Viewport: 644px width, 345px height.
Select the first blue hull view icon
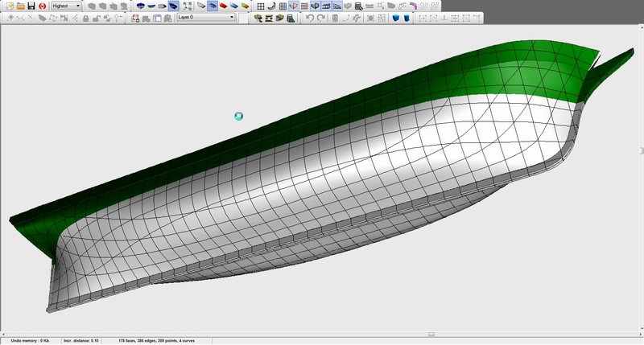pos(139,6)
